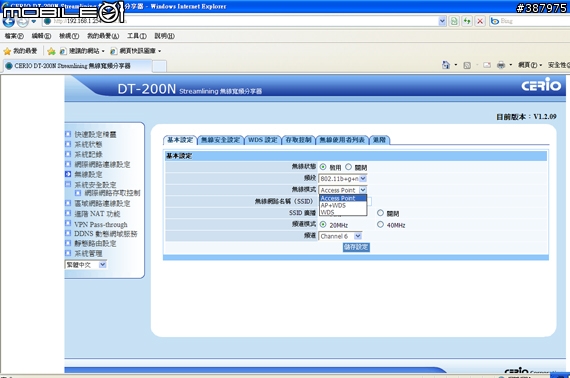The image size is (570, 378).
Task: Click the IE back navigation arrow
Action: (x=9, y=22)
